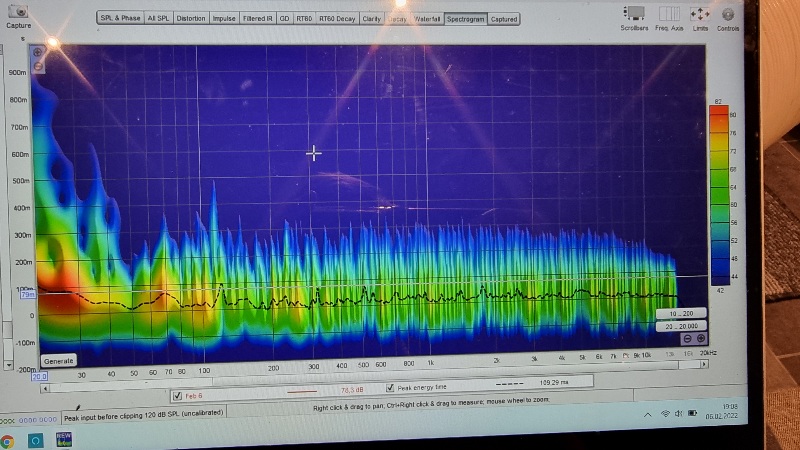
Task: Switch to the Waterfall tab
Action: pos(427,19)
